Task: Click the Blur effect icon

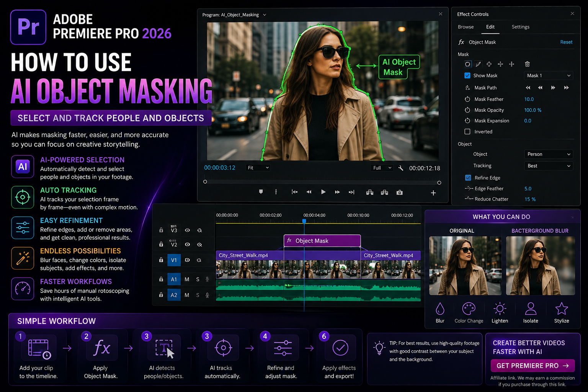Action: click(440, 309)
